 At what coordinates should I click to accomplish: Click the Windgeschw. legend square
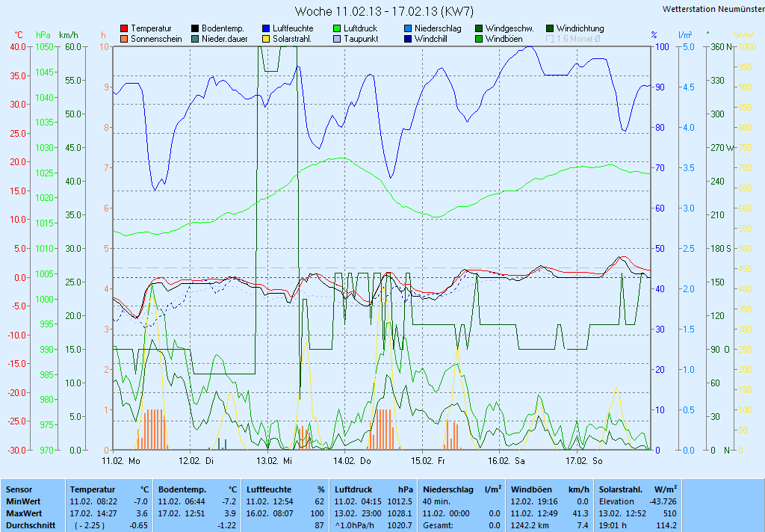point(479,29)
